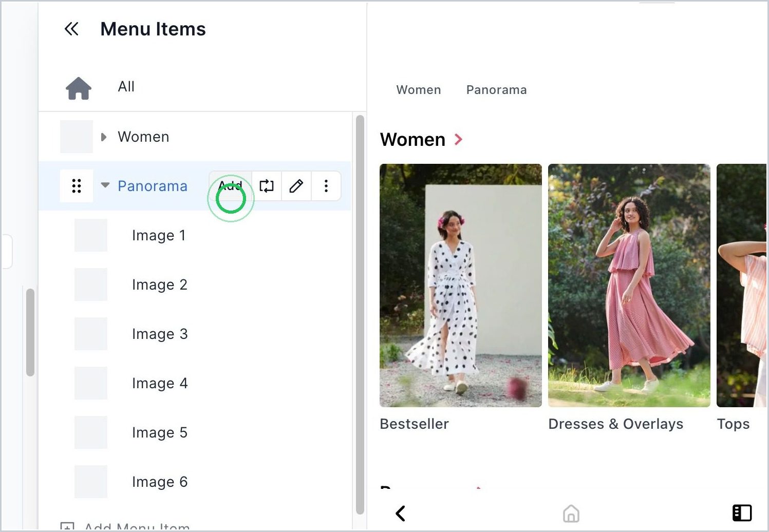
Task: Click the thumbnail placeholder next to Image 3
Action: coord(91,334)
